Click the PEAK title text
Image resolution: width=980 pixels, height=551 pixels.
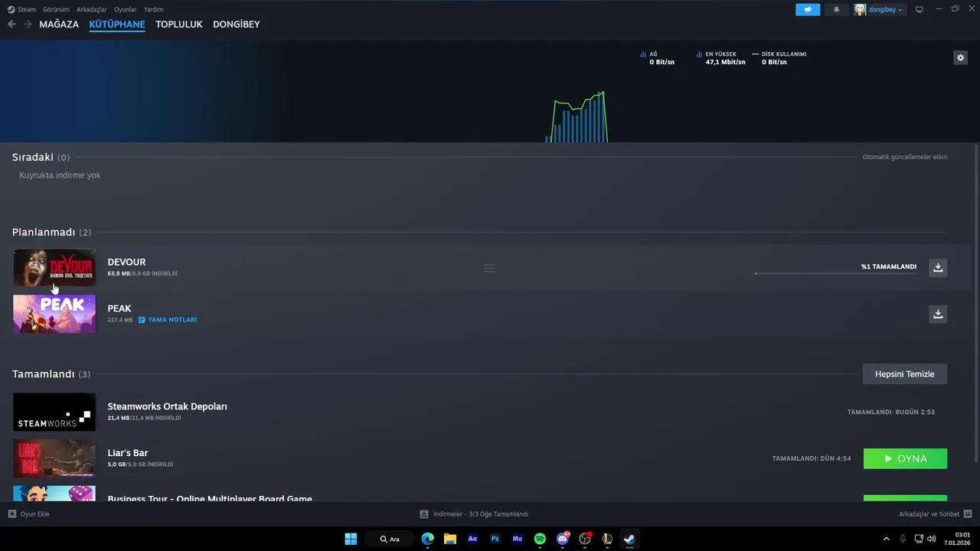[x=119, y=308]
